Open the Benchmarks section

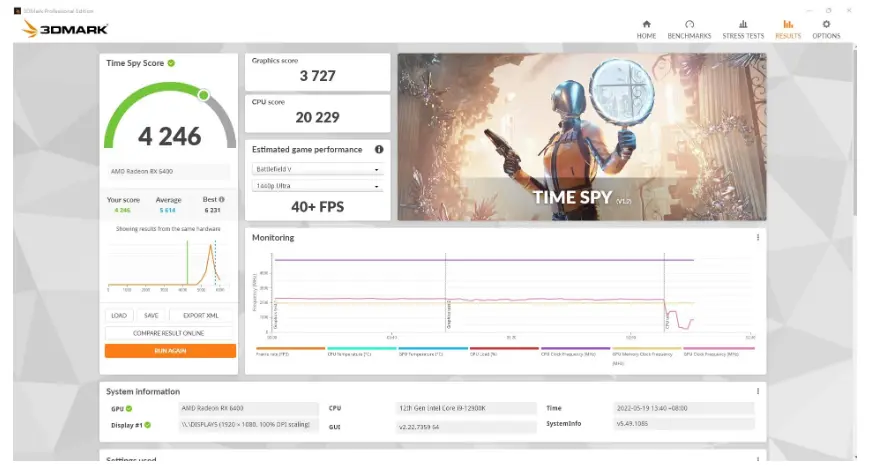tap(689, 29)
